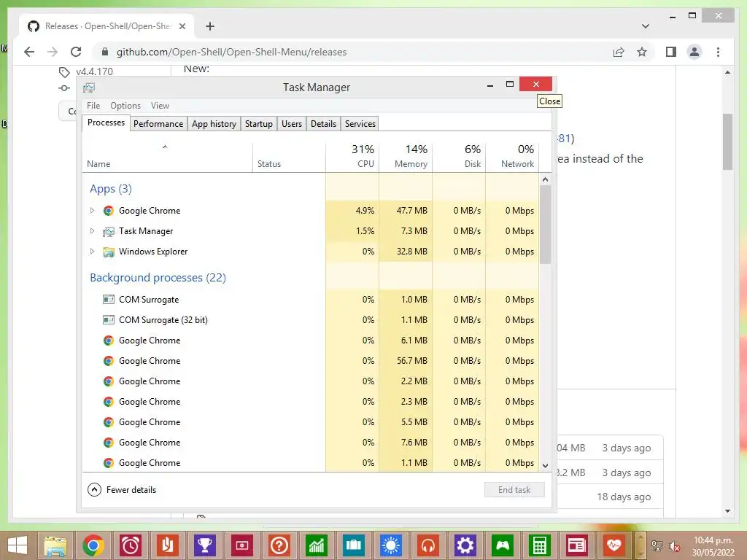Collapse with Fewer details toggle

122,489
